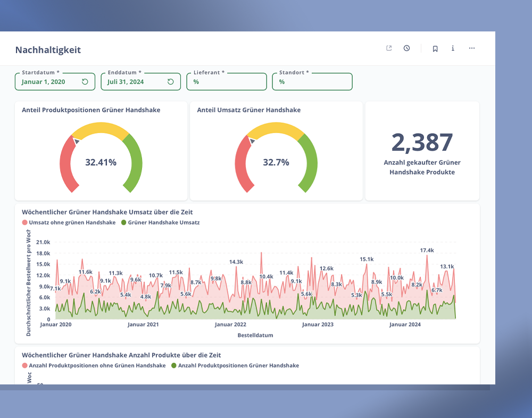Click the green segment of Umsatz gauge
Viewport: 532px width, 418px height.
[x=307, y=162]
